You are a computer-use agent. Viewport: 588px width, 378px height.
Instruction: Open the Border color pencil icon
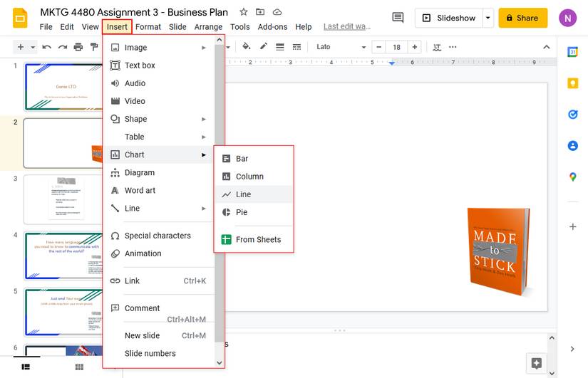pos(263,46)
